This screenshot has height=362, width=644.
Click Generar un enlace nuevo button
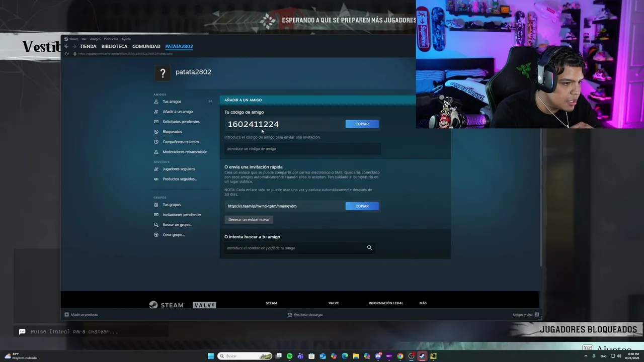click(x=249, y=220)
